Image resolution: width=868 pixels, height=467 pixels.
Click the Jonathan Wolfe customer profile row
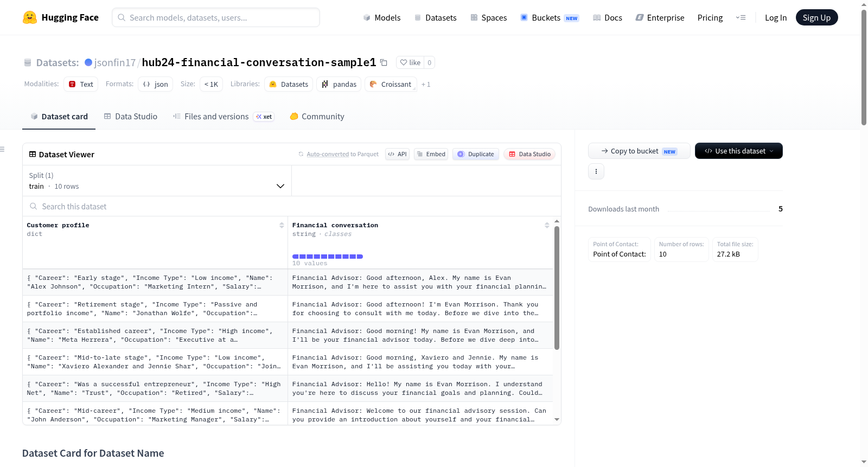pos(155,309)
